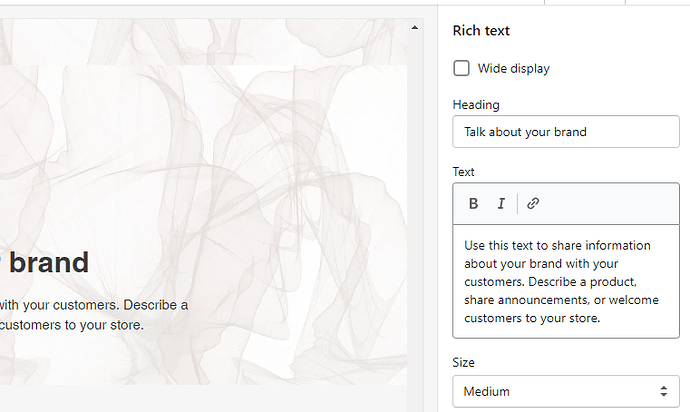Toggle italic formatting in Text editor
Screen dimensions: 690x412
501,203
